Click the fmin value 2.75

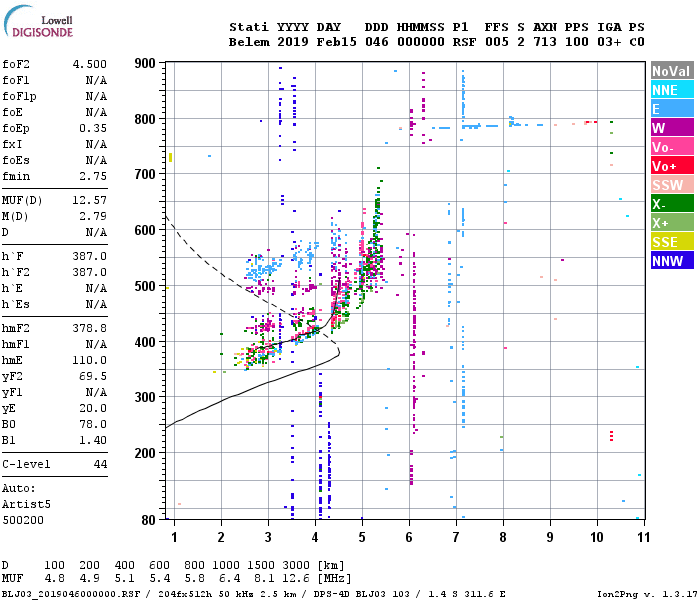pyautogui.click(x=93, y=176)
